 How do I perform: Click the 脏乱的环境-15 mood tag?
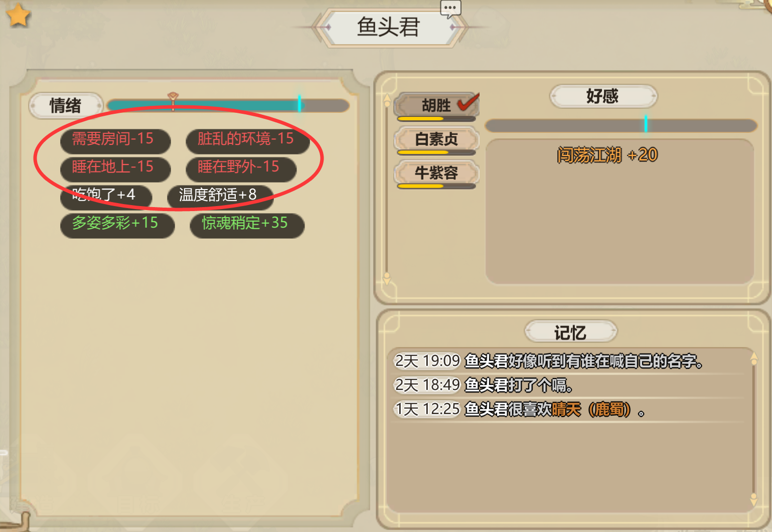248,140
